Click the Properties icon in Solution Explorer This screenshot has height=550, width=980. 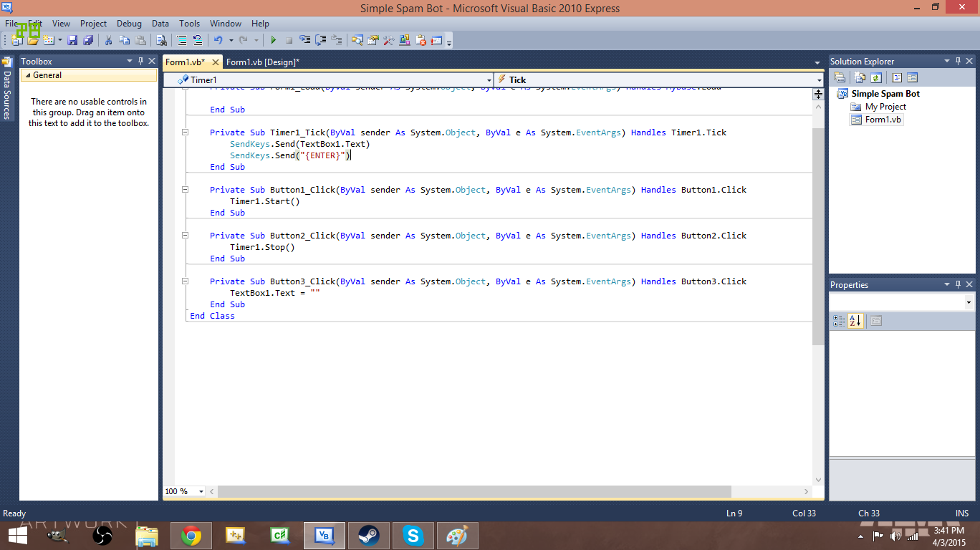[840, 77]
